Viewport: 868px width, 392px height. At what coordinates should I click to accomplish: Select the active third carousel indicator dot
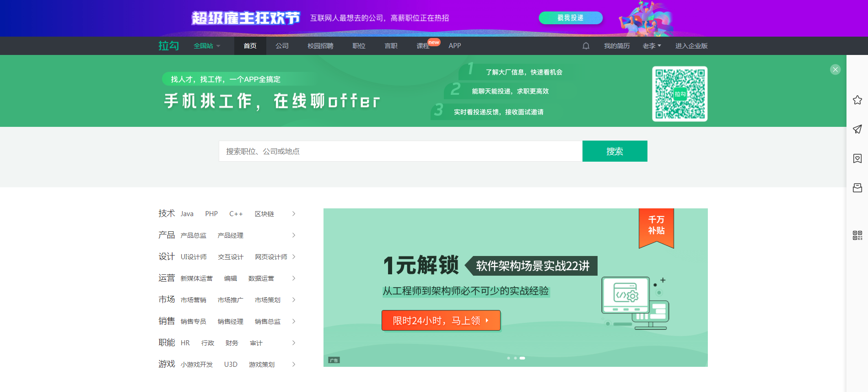point(522,358)
